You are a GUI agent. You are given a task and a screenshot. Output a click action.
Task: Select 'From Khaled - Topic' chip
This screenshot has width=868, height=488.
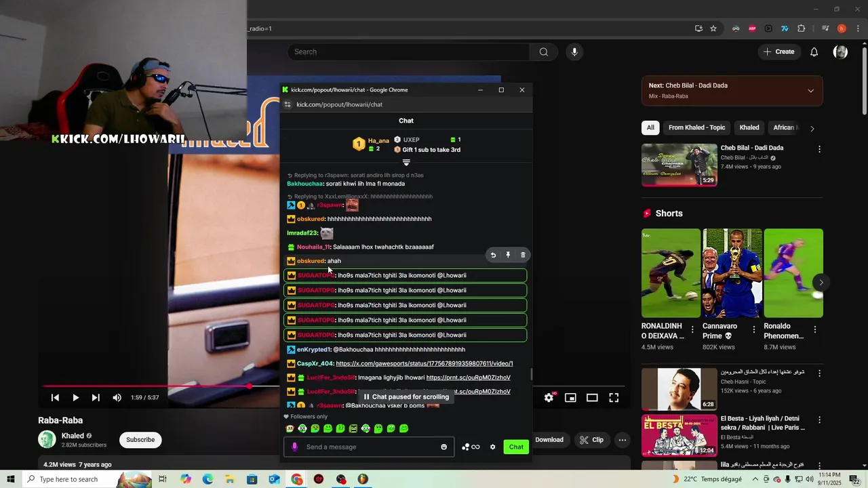click(696, 127)
